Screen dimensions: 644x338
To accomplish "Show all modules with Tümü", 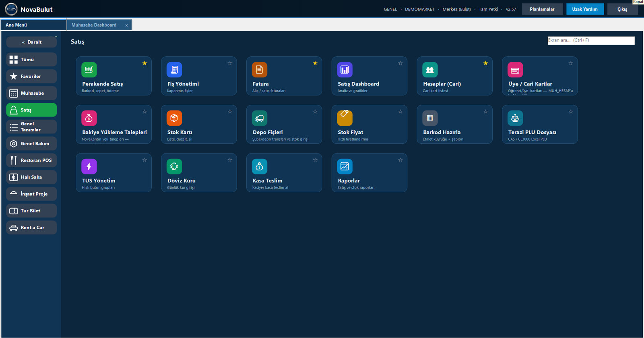I will [x=31, y=60].
